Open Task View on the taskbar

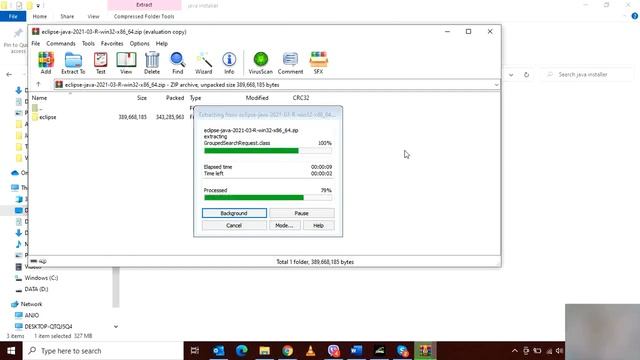point(195,351)
